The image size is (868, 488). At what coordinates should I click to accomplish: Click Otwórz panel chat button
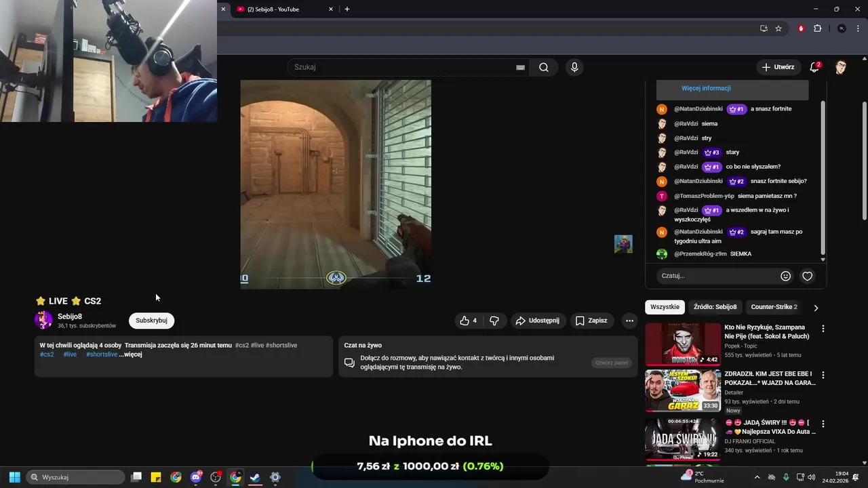(x=612, y=363)
